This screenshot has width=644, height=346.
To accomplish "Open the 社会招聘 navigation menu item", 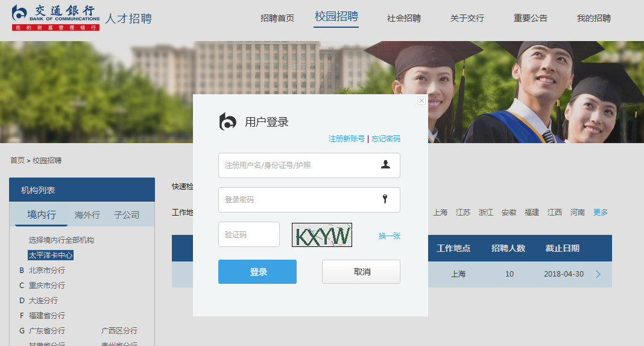I will [x=404, y=18].
